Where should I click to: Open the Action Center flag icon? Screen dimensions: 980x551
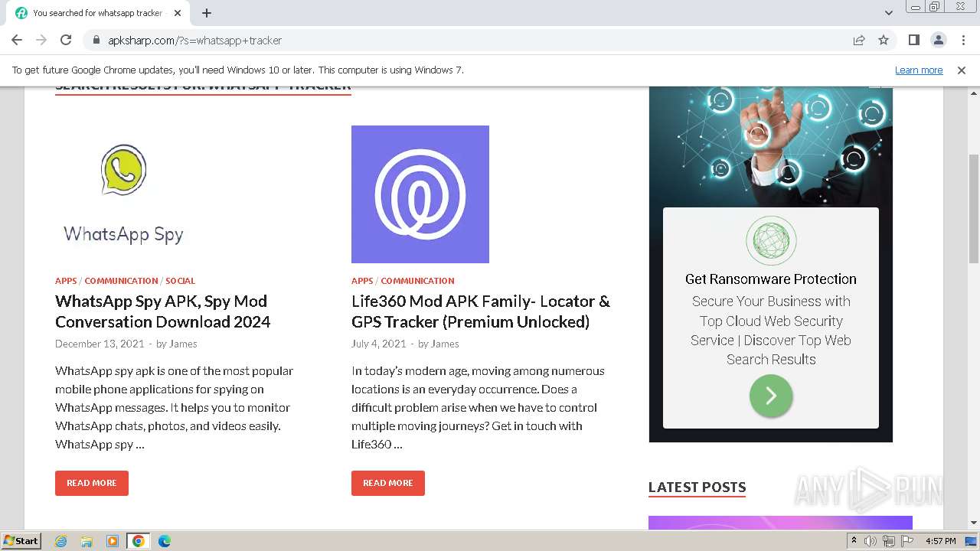pos(907,541)
